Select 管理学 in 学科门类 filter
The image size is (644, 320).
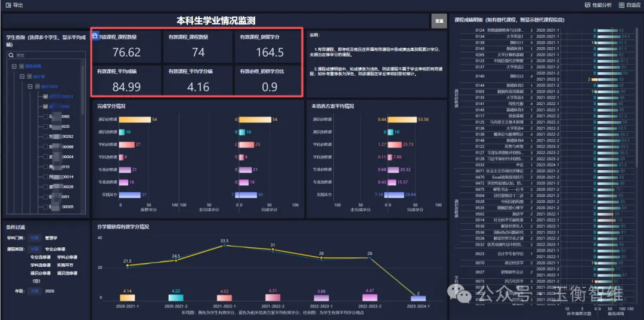(51, 238)
